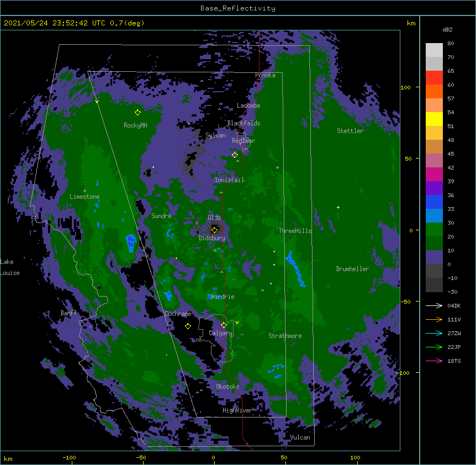Image resolution: width=476 pixels, height=465 pixels.
Task: Click the Drumheller city label
Action: click(352, 269)
